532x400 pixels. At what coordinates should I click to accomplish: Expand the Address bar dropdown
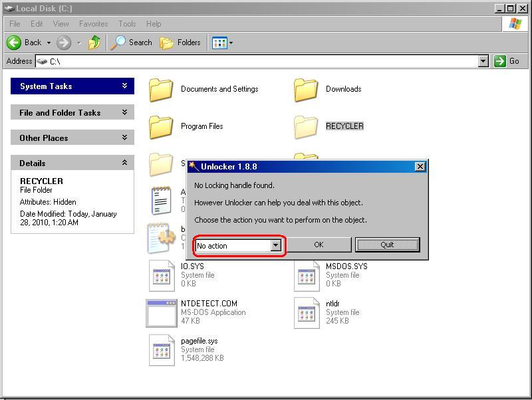coord(483,61)
